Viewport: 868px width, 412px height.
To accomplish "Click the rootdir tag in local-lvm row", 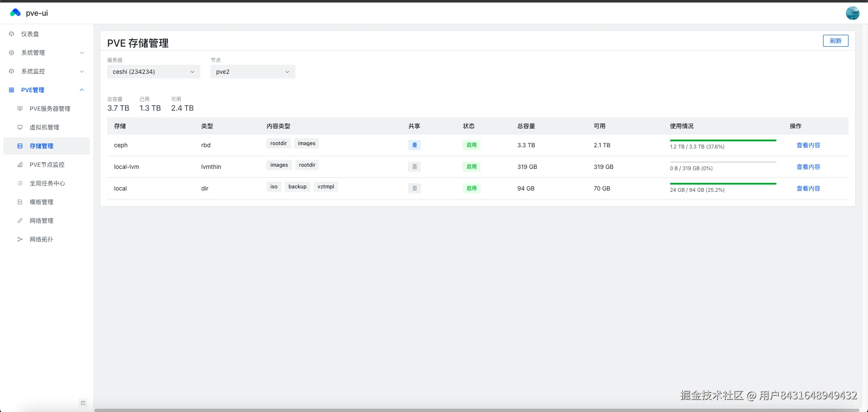I will click(x=307, y=165).
